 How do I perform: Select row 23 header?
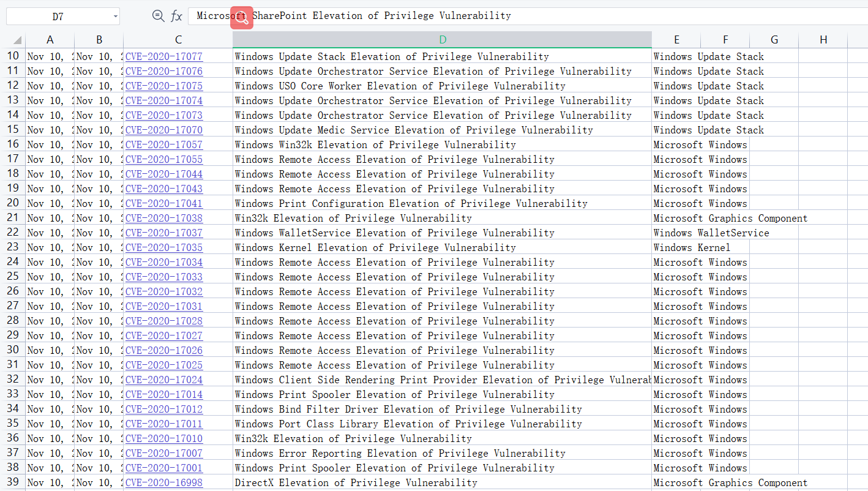point(13,247)
